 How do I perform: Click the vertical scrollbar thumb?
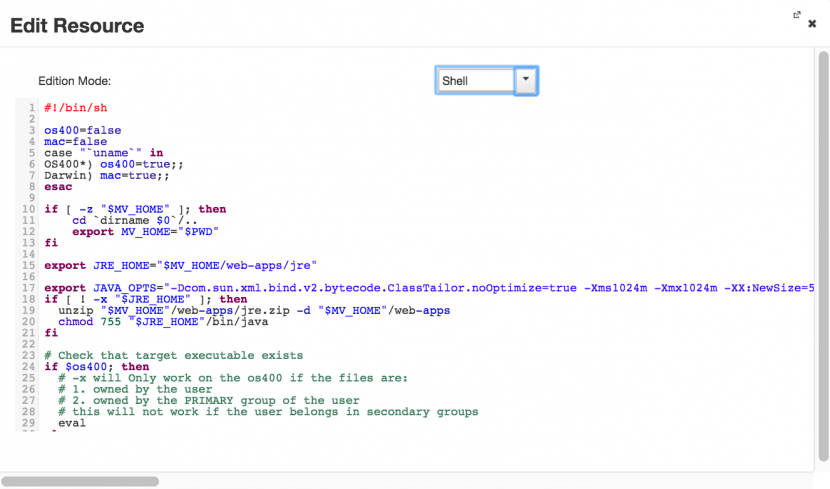[824, 257]
